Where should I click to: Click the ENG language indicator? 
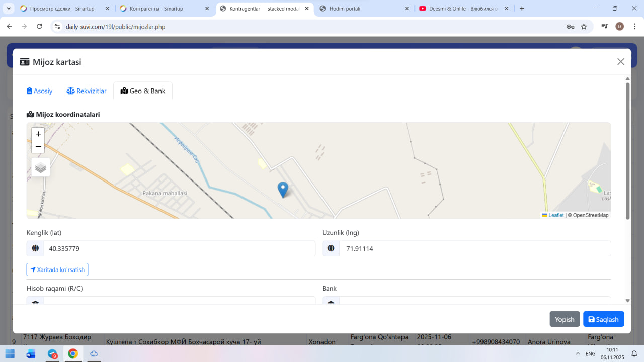point(591,354)
